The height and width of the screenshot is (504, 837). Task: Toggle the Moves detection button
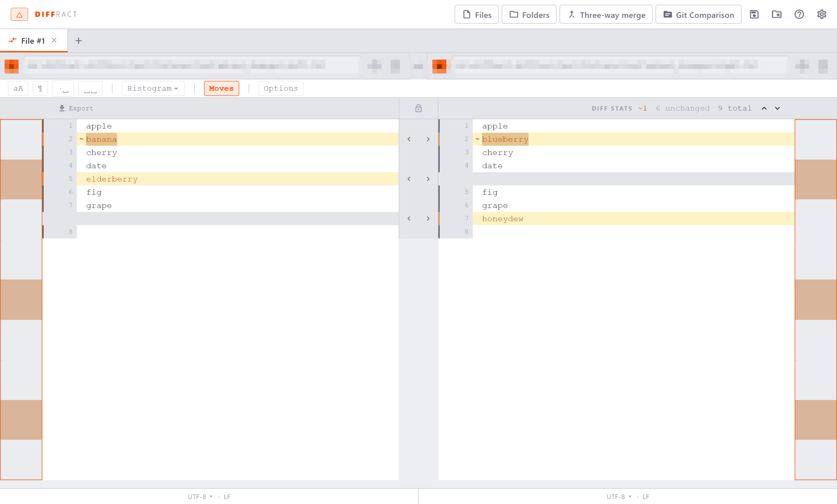click(222, 88)
